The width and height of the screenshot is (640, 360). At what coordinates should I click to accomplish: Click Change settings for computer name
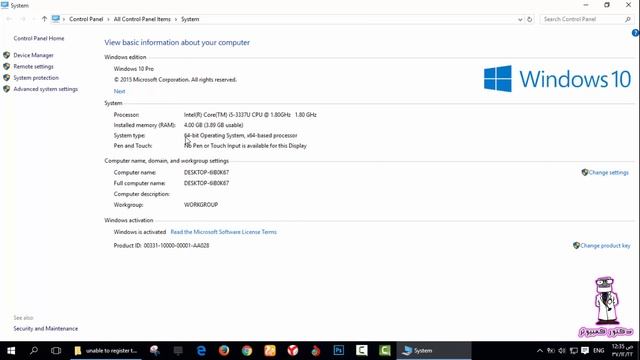coord(609,173)
